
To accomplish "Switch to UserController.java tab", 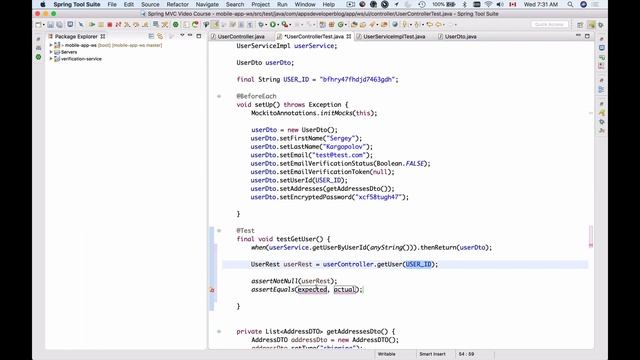I will coord(241,36).
